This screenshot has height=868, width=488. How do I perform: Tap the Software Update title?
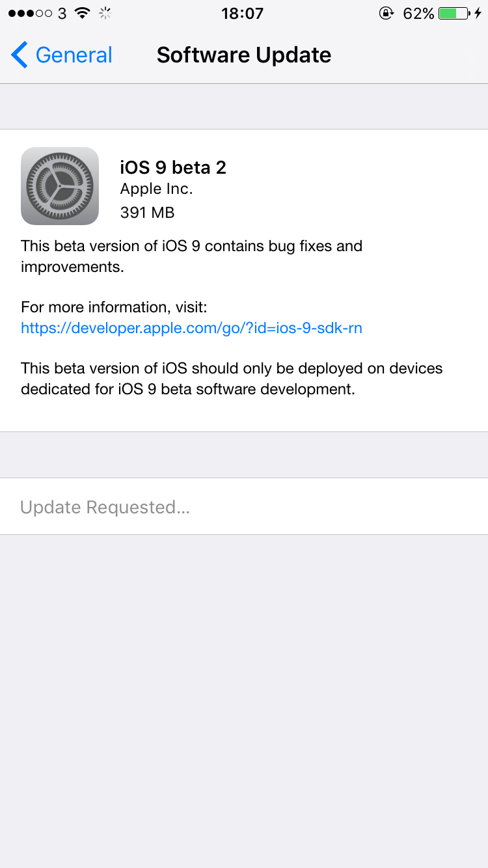pyautogui.click(x=244, y=55)
